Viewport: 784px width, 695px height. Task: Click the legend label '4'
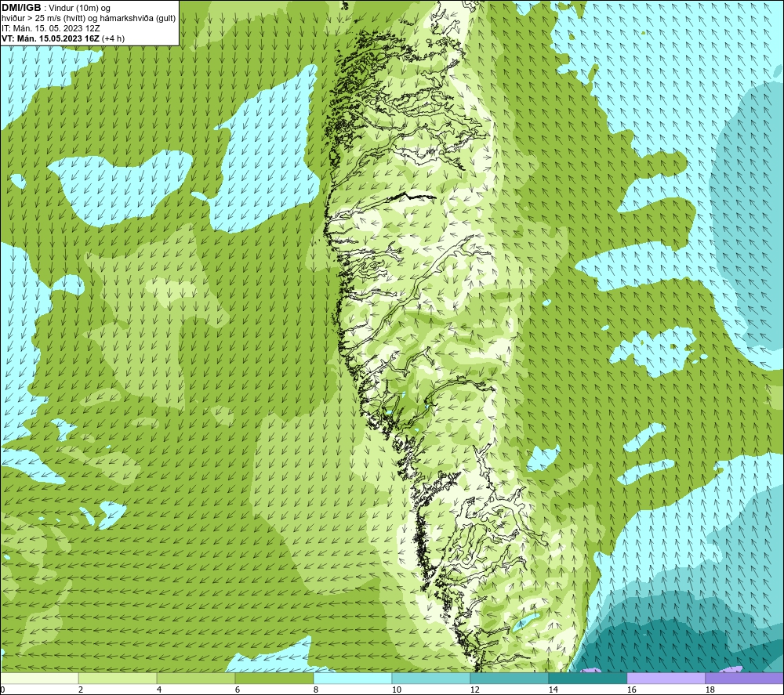tap(159, 690)
